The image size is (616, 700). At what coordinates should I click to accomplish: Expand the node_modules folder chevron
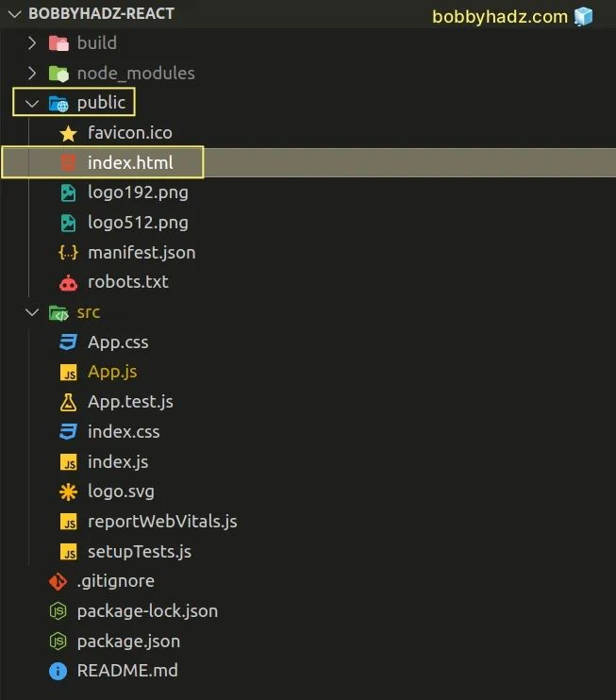32,73
